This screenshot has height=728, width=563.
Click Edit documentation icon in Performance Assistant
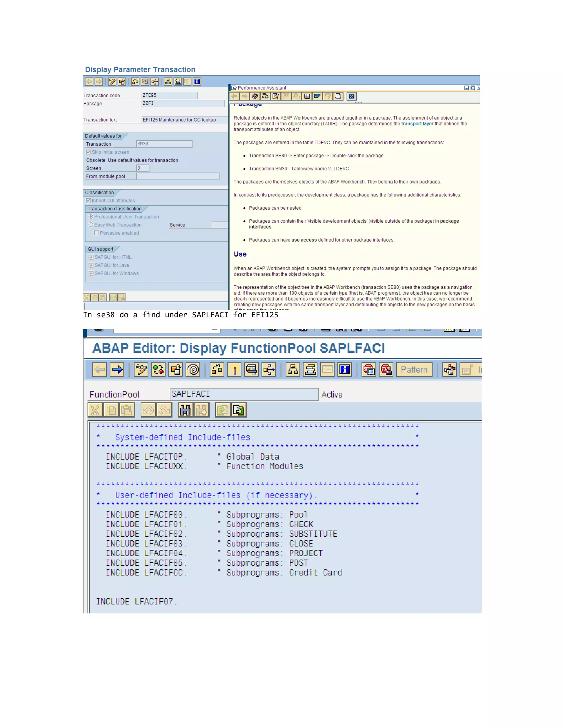tap(276, 97)
